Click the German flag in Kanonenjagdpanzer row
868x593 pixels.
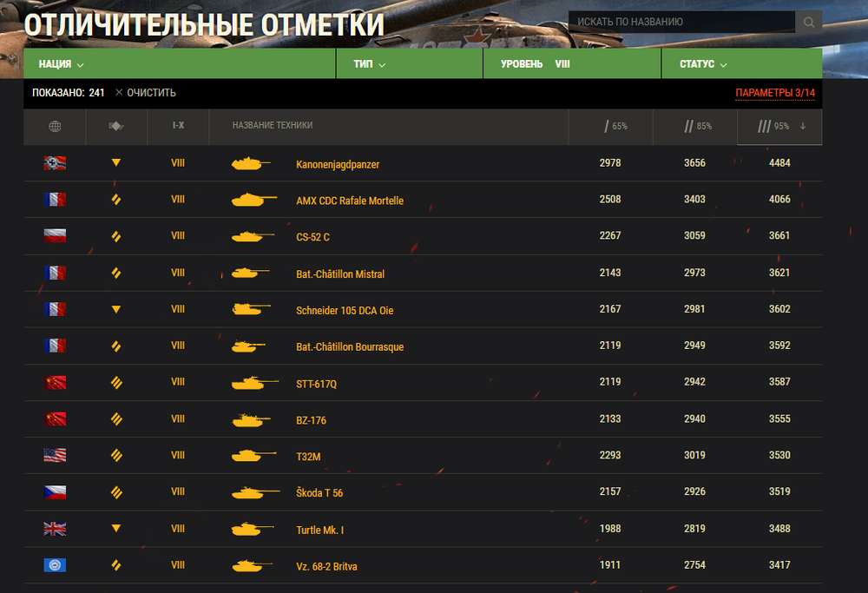(x=55, y=162)
